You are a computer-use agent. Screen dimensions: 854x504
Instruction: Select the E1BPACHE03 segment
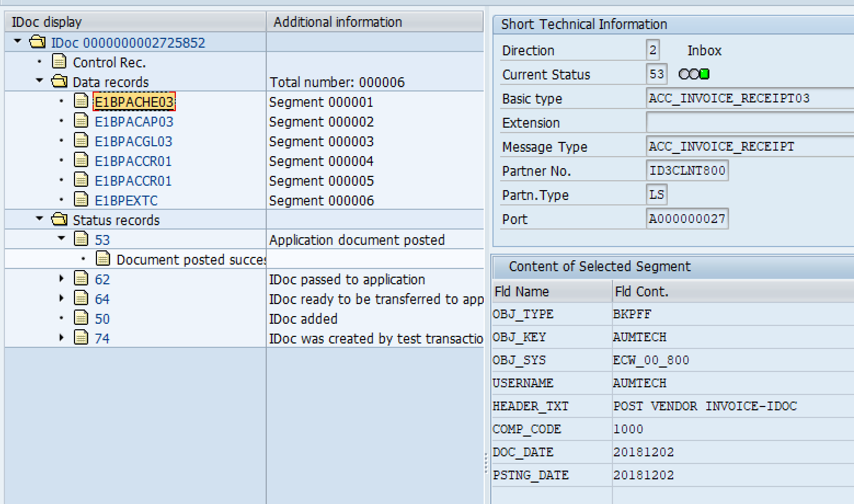134,102
